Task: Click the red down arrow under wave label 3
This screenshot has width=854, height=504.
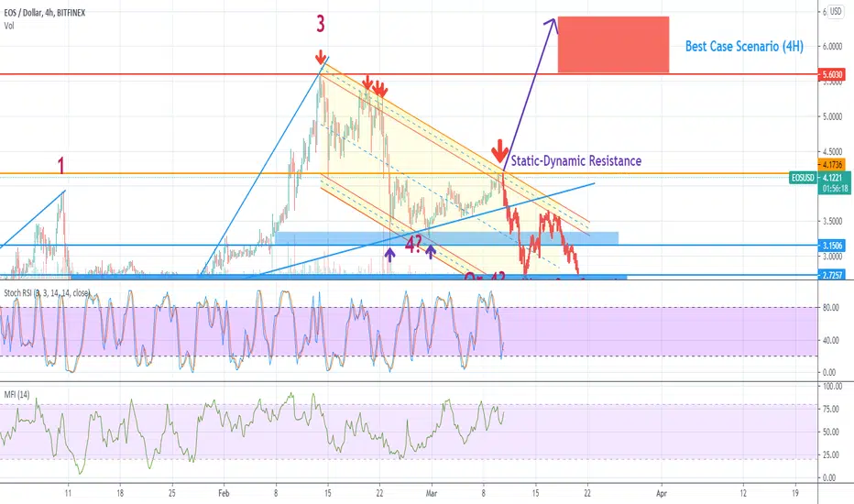Action: [x=321, y=57]
